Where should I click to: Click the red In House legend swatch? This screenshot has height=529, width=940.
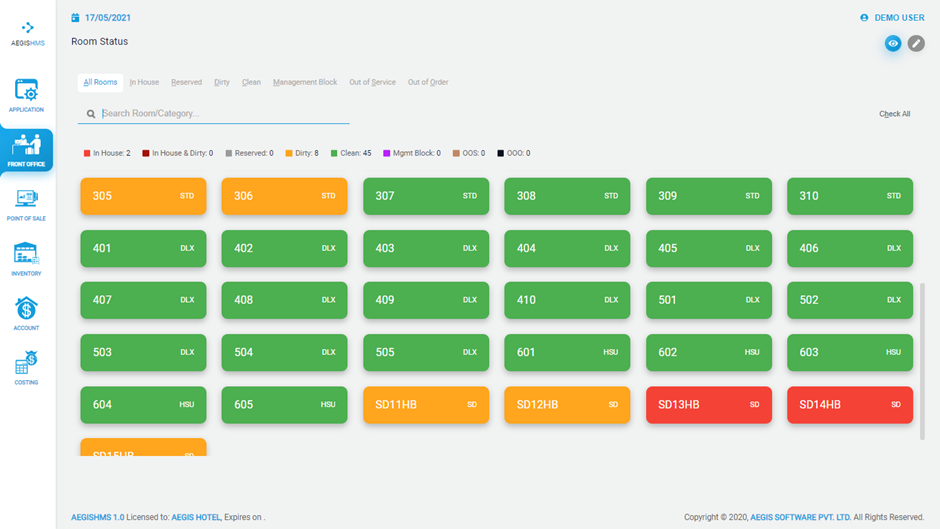[87, 154]
